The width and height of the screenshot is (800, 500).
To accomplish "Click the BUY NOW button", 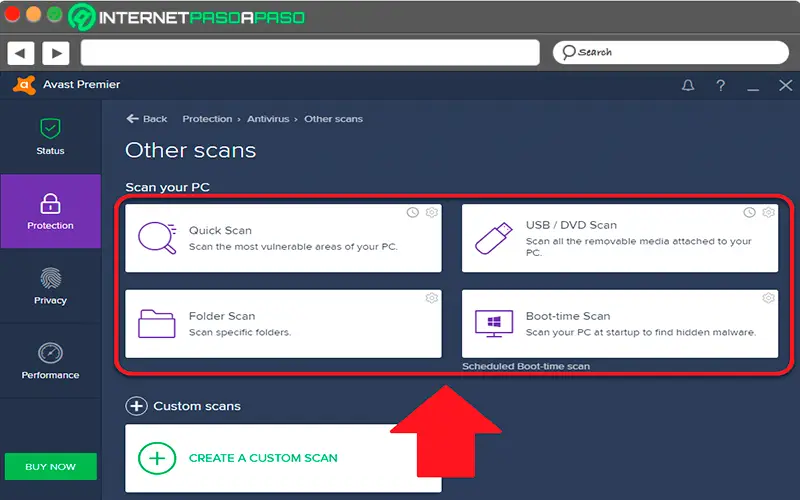I will (51, 466).
